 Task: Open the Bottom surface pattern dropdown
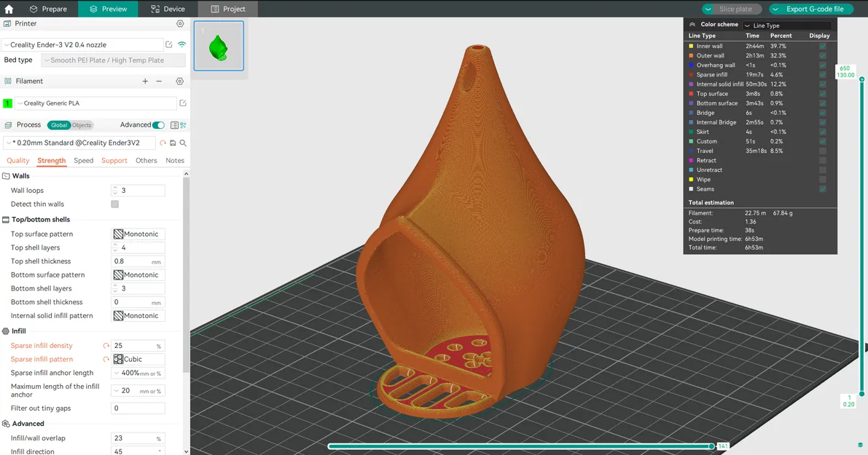click(x=138, y=275)
